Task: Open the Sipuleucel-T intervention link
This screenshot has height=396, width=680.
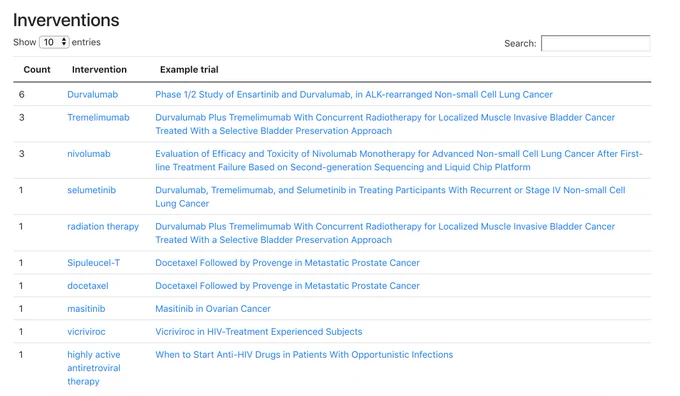Action: (94, 263)
